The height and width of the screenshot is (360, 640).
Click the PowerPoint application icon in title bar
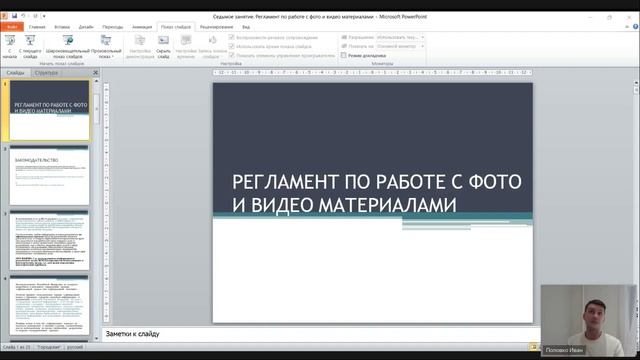click(x=4, y=16)
